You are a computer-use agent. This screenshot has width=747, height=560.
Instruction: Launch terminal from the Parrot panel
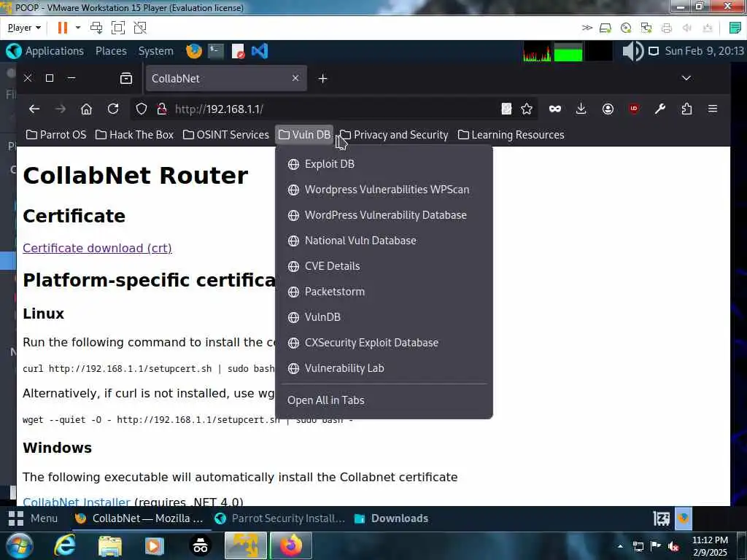pyautogui.click(x=216, y=51)
